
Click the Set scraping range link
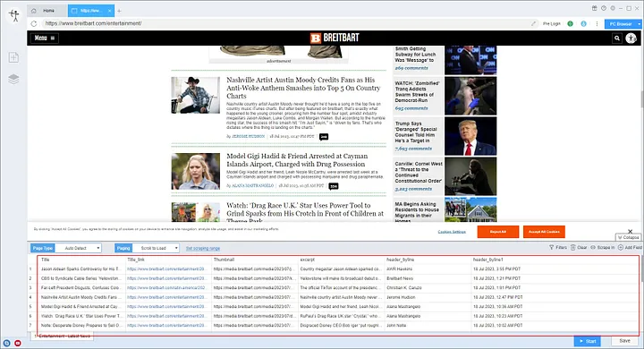click(x=203, y=248)
